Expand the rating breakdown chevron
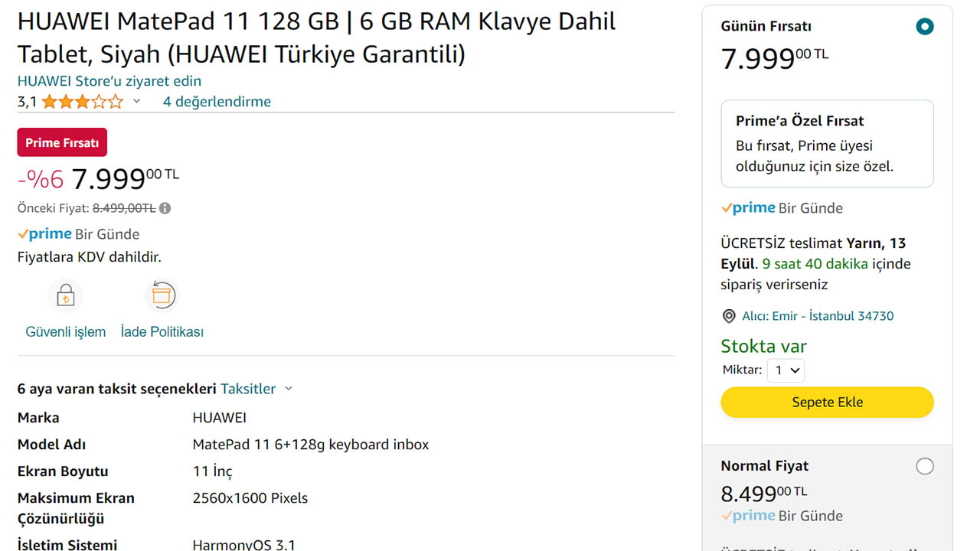This screenshot has height=551, width=980. [x=137, y=102]
